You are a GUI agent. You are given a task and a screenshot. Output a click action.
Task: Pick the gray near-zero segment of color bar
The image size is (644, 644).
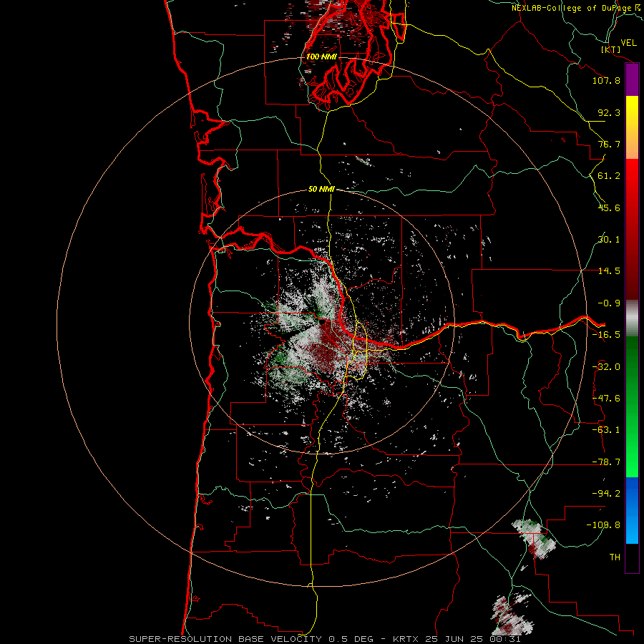pyautogui.click(x=632, y=318)
